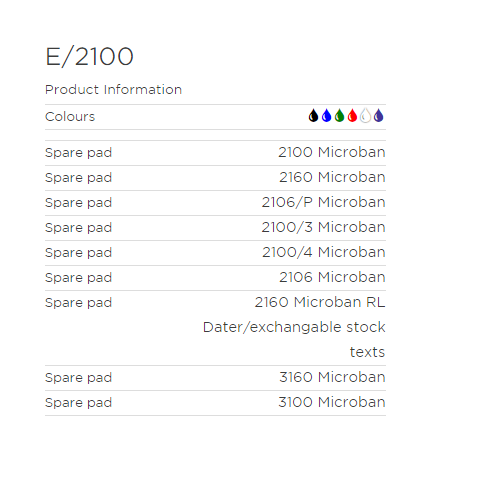This screenshot has height=498, width=500.
Task: Select the blue ink drop colour
Action: click(326, 116)
